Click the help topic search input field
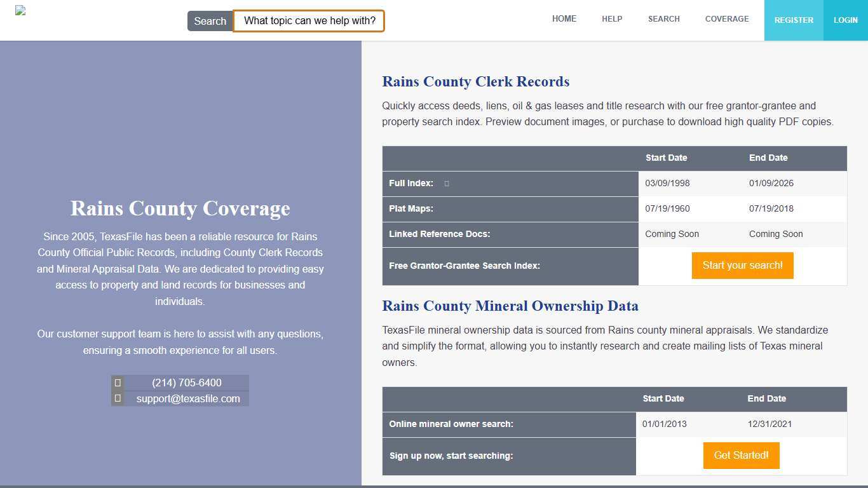This screenshot has width=868, height=488. (309, 20)
